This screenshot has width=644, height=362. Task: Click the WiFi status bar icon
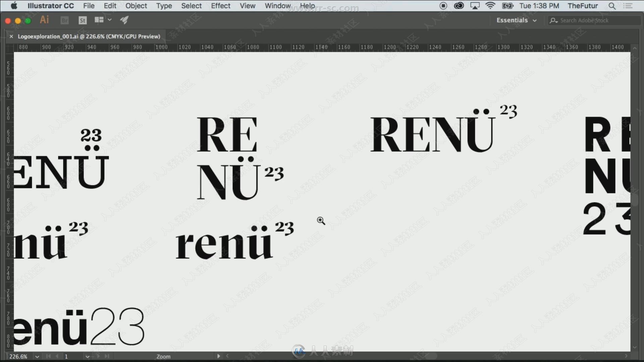click(x=492, y=6)
